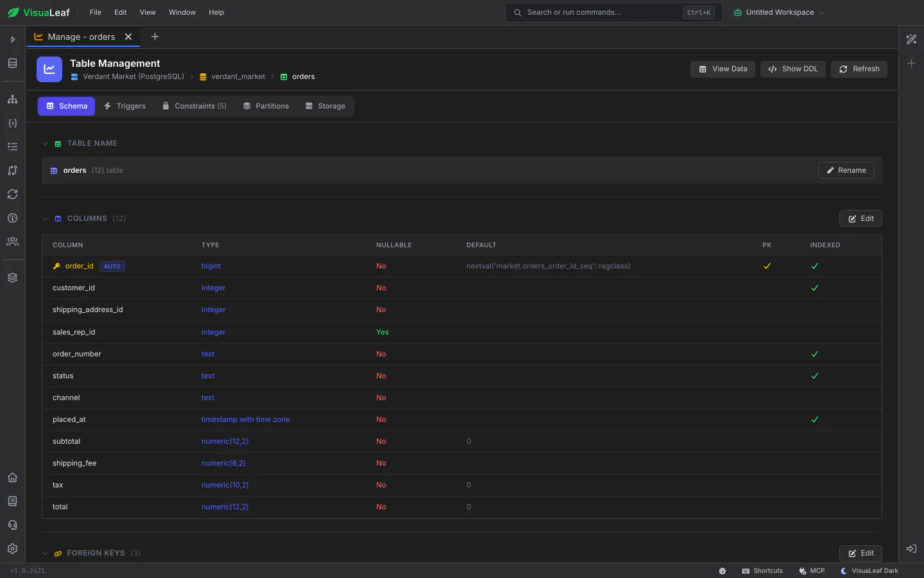Open the task list sidebar icon

pos(12,147)
